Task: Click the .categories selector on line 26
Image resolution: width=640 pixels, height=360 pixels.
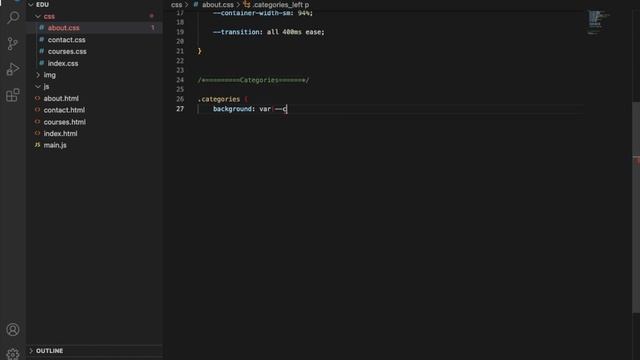Action: pyautogui.click(x=219, y=99)
